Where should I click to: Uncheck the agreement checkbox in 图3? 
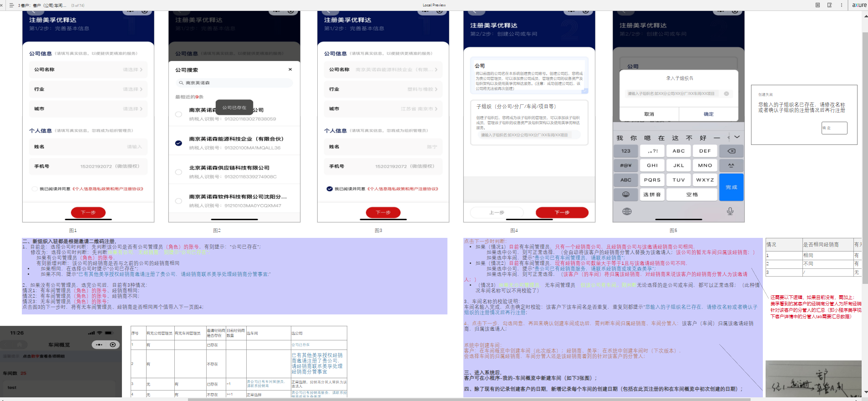tap(330, 189)
